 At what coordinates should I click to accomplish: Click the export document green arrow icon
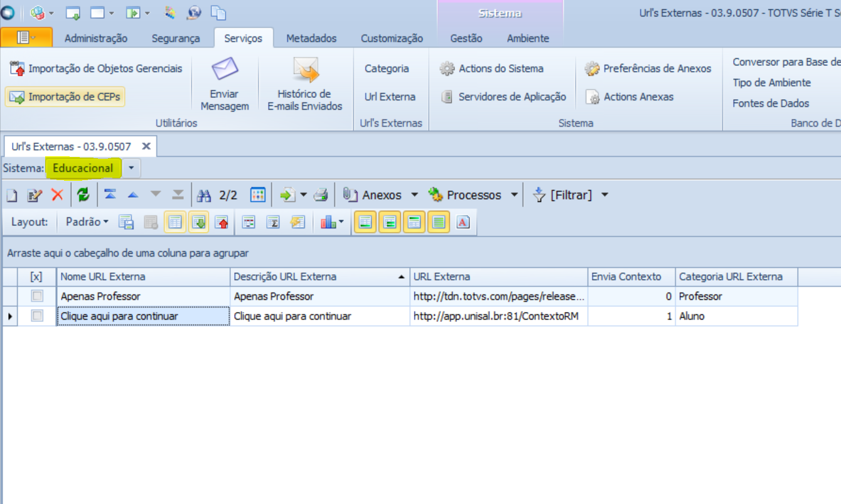coord(287,195)
